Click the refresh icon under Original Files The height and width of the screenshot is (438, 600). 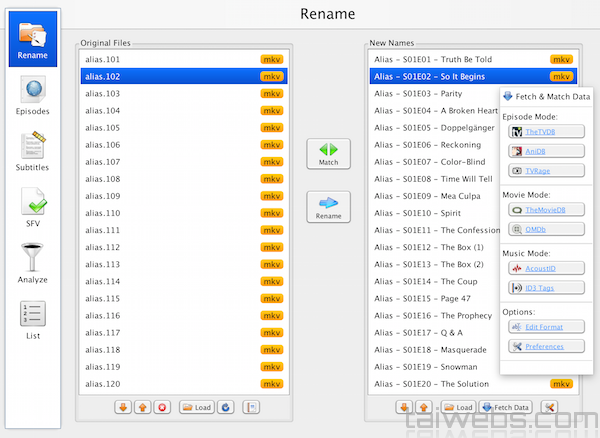pos(225,408)
